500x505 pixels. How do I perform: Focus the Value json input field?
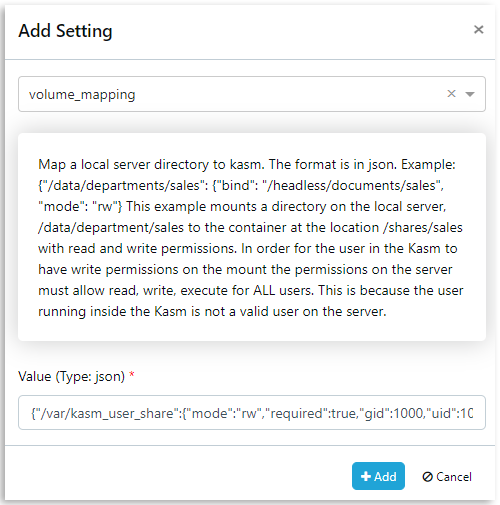252,413
